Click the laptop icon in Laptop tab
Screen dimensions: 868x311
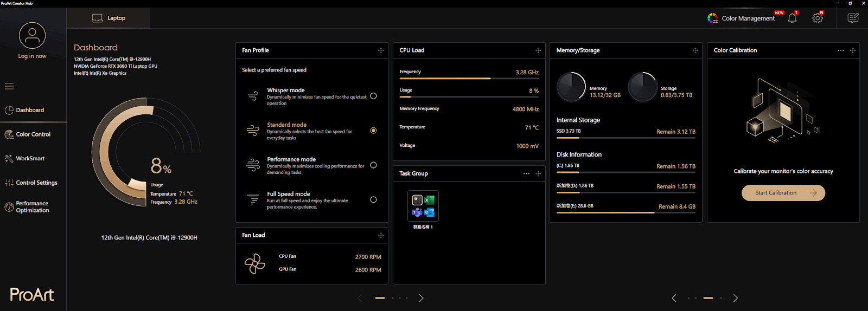[97, 18]
